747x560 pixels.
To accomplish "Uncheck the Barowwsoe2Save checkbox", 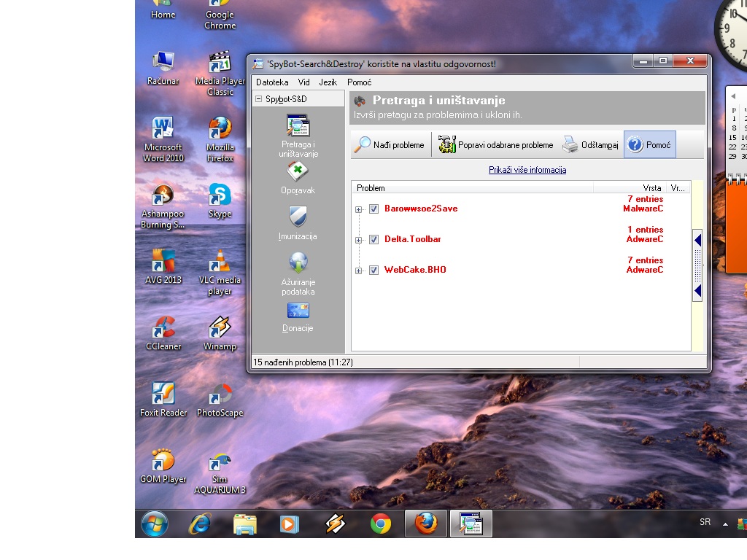I will pyautogui.click(x=374, y=209).
